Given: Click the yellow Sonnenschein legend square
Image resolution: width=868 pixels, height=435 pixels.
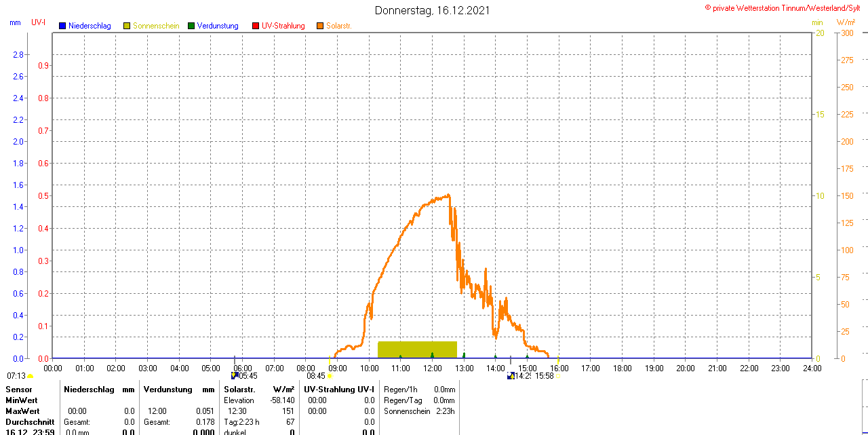Looking at the screenshot, I should tap(127, 26).
